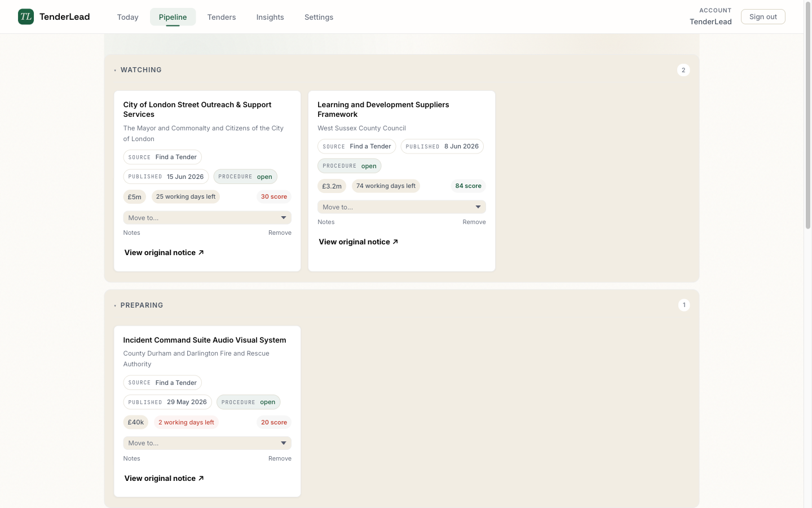Click the PREPARING section header
812x508 pixels.
click(x=142, y=305)
